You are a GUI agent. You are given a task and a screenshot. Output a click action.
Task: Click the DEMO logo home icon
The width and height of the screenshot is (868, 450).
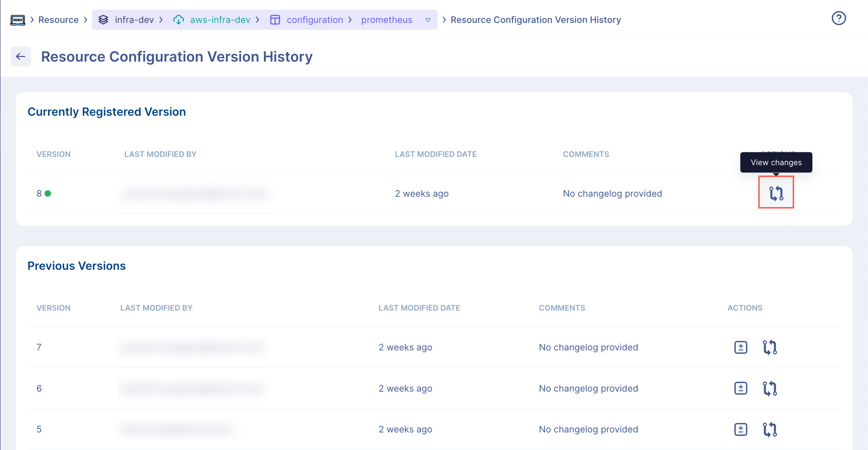18,20
